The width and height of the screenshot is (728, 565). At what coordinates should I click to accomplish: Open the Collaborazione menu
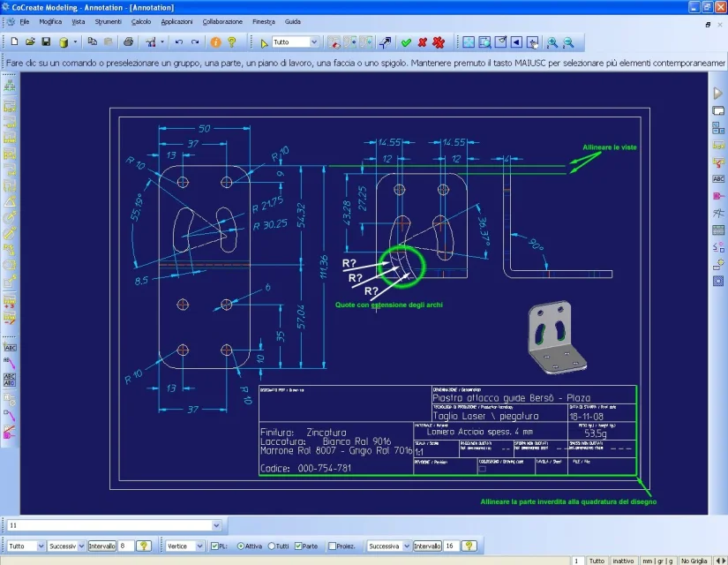(222, 22)
